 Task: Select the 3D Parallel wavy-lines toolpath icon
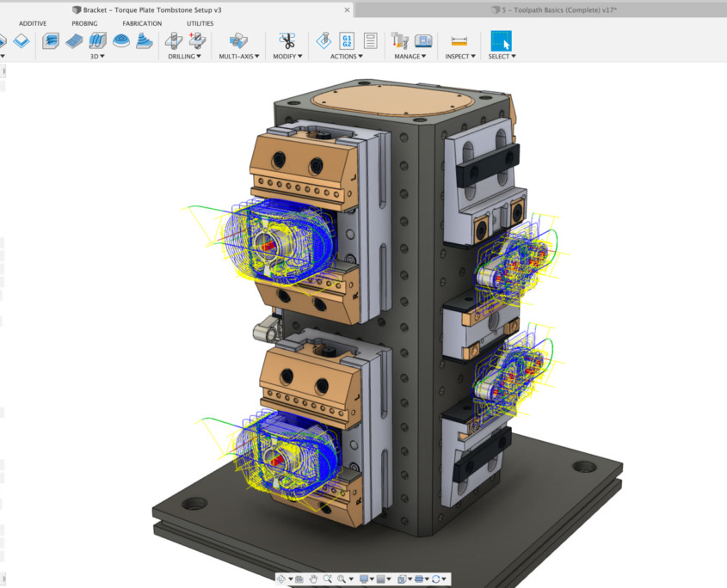coord(98,40)
